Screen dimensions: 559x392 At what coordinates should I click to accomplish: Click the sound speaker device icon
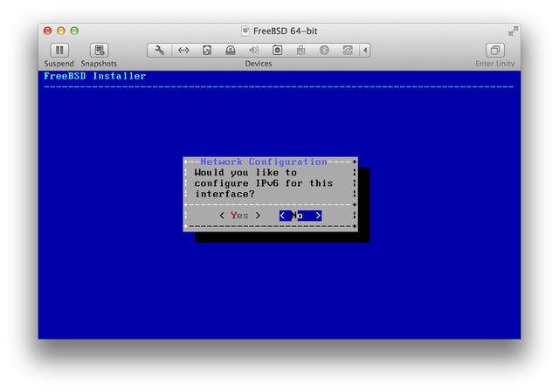click(253, 51)
